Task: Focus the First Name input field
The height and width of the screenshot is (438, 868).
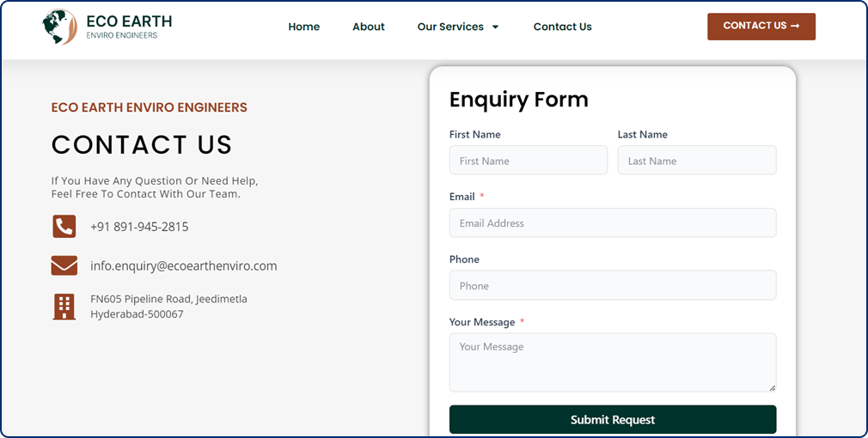Action: [x=529, y=161]
